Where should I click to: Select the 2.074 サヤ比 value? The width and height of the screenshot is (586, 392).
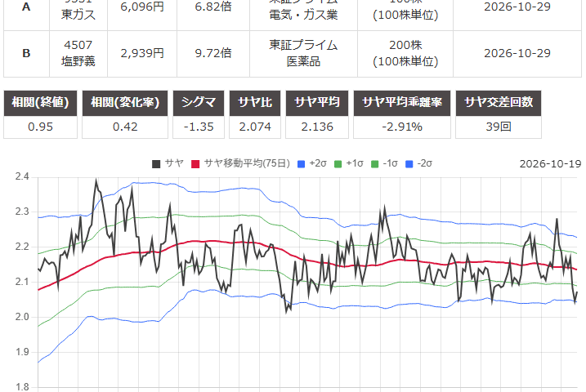pyautogui.click(x=255, y=127)
